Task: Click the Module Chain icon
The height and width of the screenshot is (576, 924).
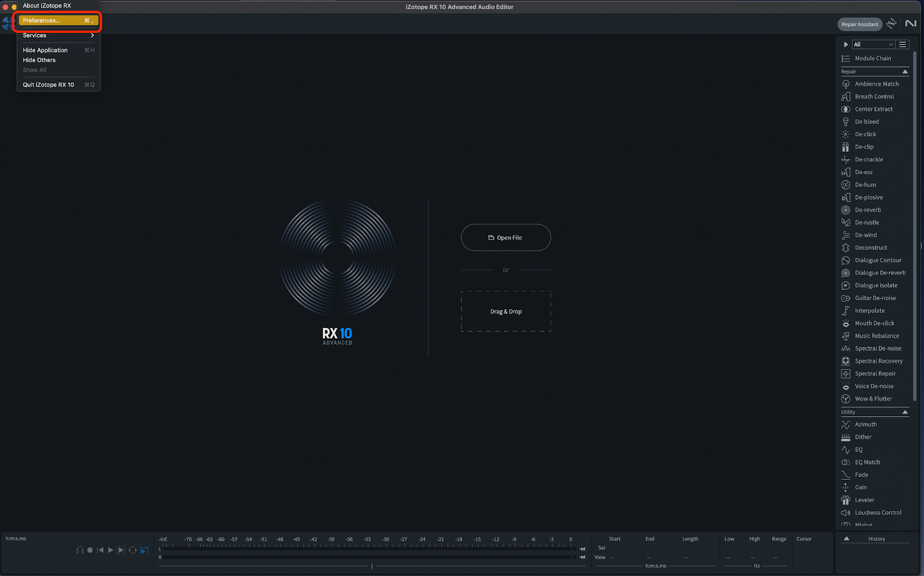Action: pyautogui.click(x=845, y=58)
